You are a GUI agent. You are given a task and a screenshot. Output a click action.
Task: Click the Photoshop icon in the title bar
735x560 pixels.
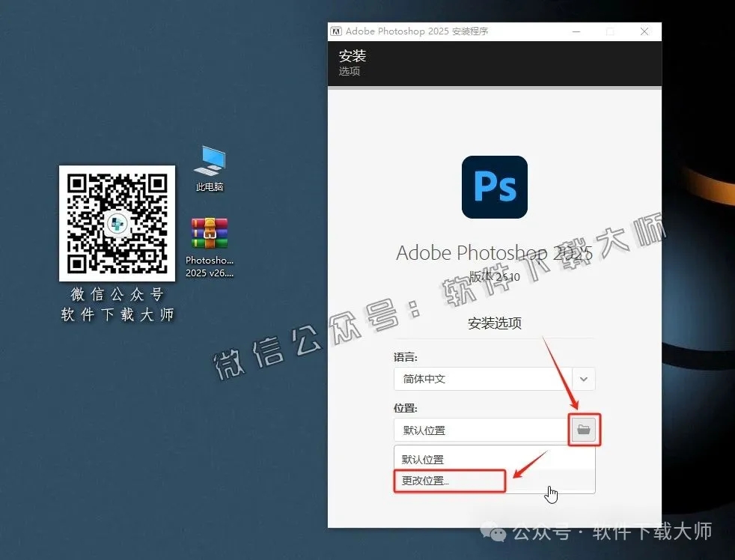click(x=335, y=31)
